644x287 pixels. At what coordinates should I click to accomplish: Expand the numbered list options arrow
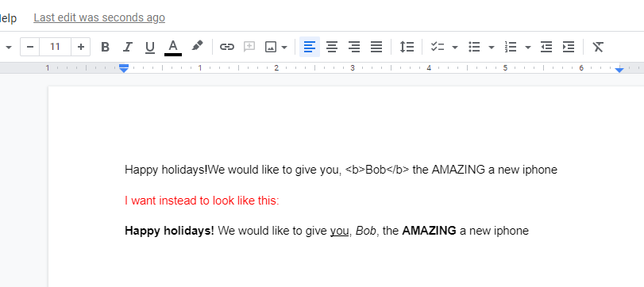point(528,47)
